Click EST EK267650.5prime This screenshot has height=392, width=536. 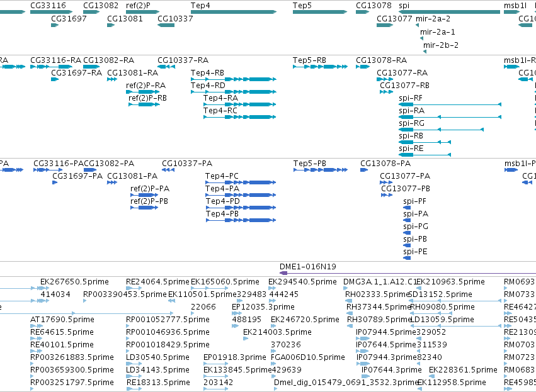click(74, 282)
